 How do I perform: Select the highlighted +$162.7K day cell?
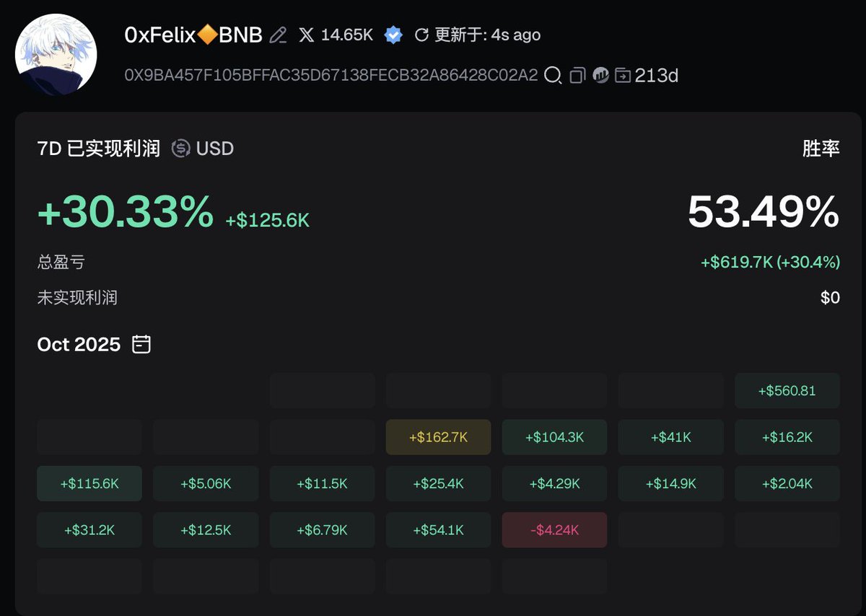(439, 437)
